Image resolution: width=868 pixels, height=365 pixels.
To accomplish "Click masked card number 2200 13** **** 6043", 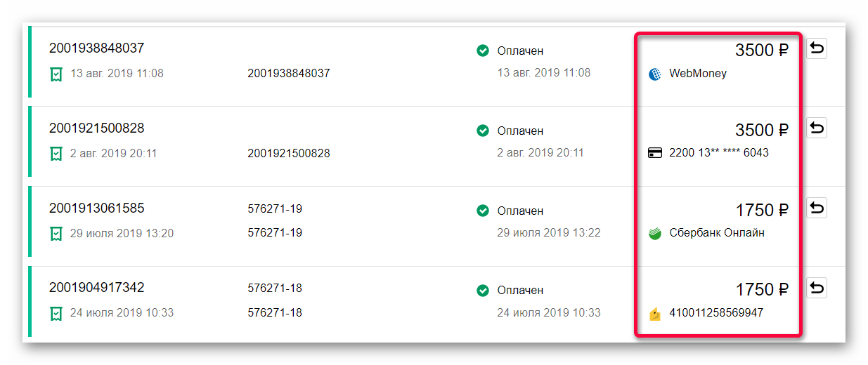I will pyautogui.click(x=718, y=153).
